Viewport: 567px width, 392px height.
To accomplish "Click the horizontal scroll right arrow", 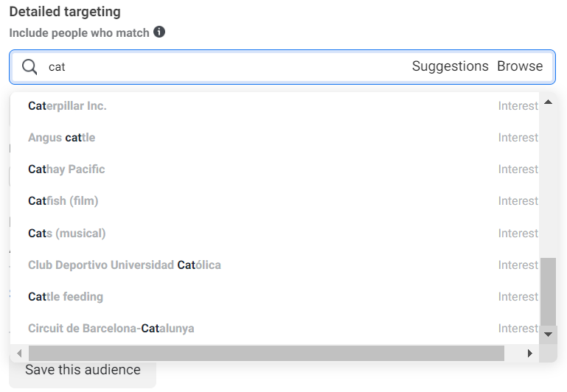I will pyautogui.click(x=529, y=354).
